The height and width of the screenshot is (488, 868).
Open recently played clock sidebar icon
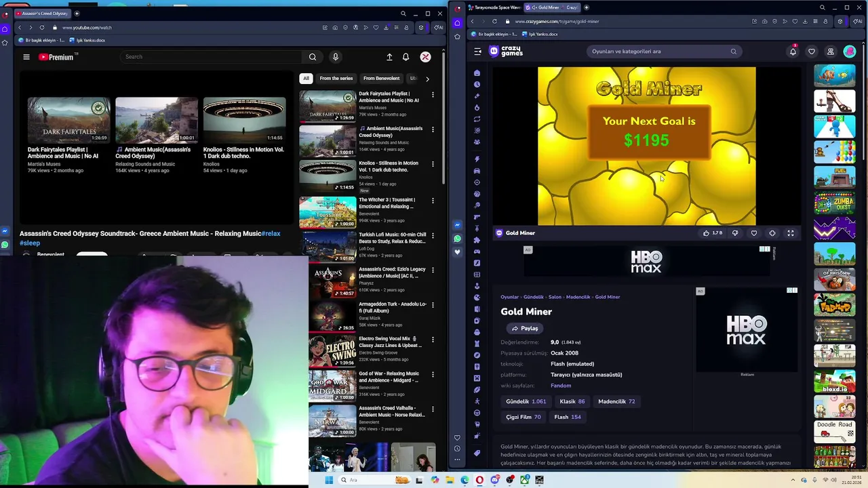click(x=477, y=85)
